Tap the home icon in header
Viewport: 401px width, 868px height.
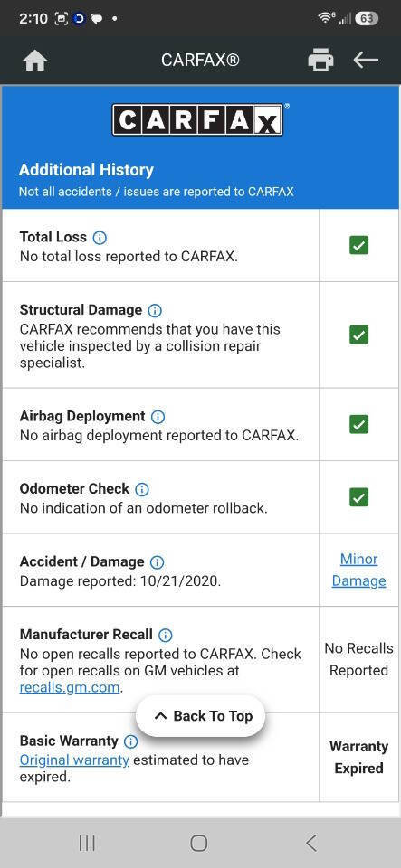[35, 61]
